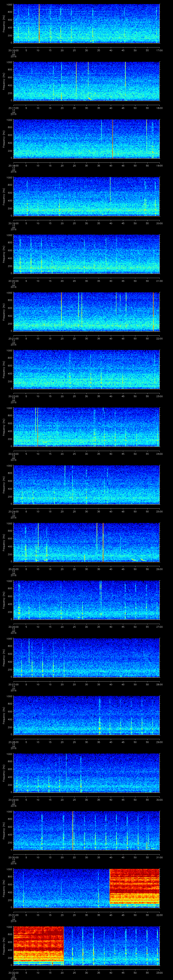173x980 pixels.
Task: Click the 20:27:00 start time label
Action: [13, 684]
